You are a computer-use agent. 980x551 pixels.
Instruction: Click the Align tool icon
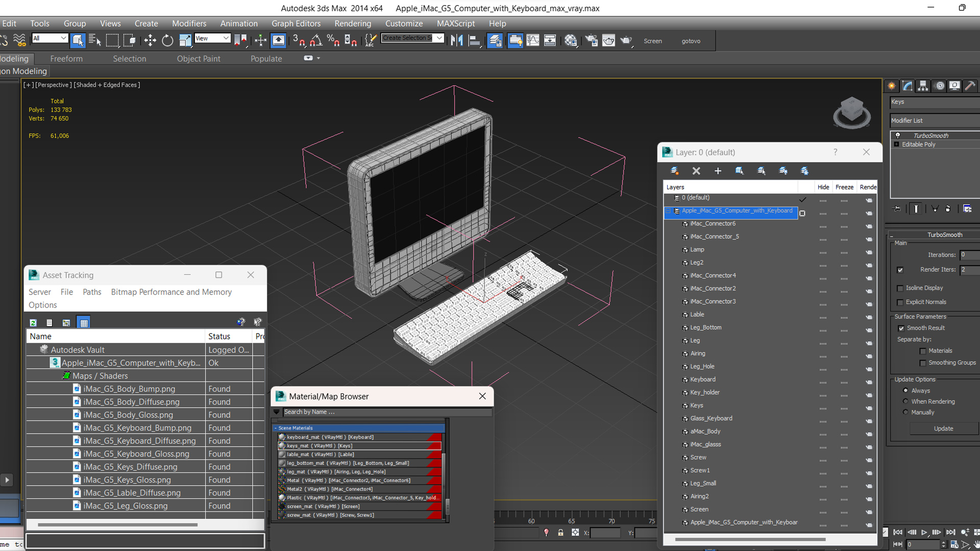click(x=475, y=40)
